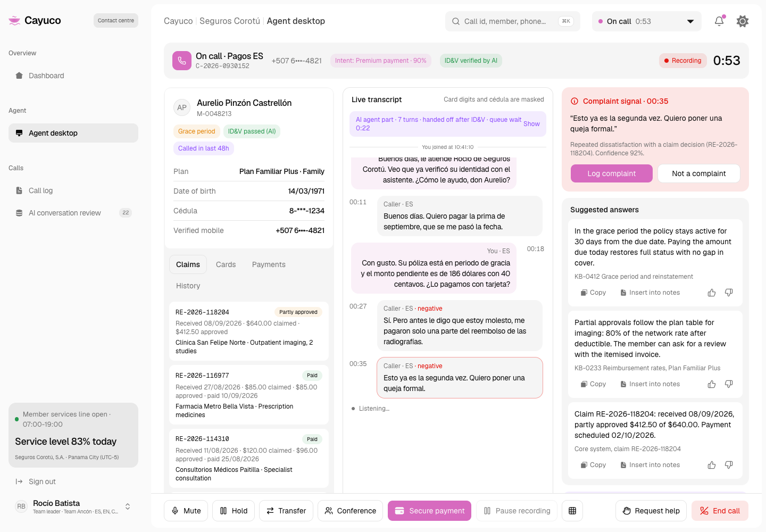Request help from supervisor
This screenshot has height=532, width=766.
tap(651, 511)
